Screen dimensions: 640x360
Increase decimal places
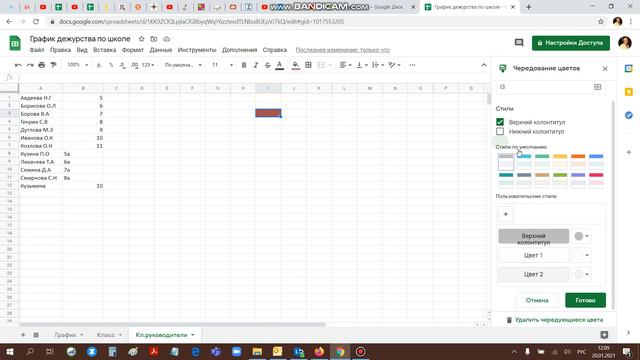point(135,65)
